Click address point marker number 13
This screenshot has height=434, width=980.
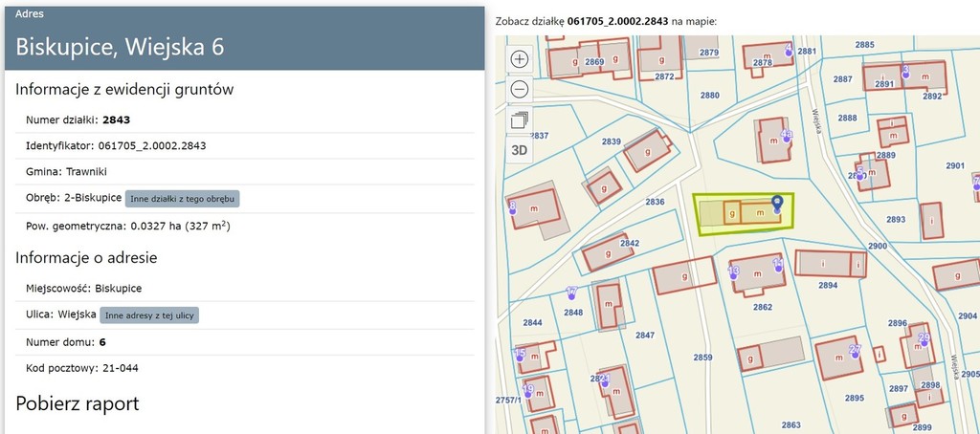(734, 271)
